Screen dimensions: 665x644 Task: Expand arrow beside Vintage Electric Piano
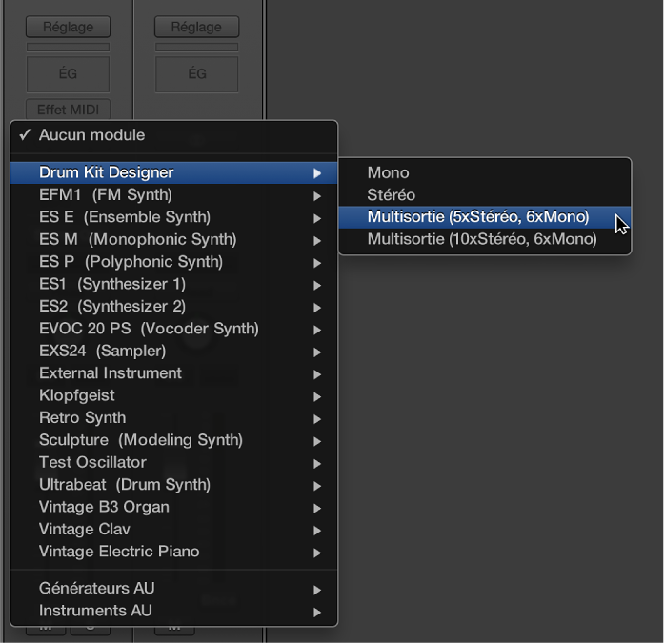tap(317, 553)
